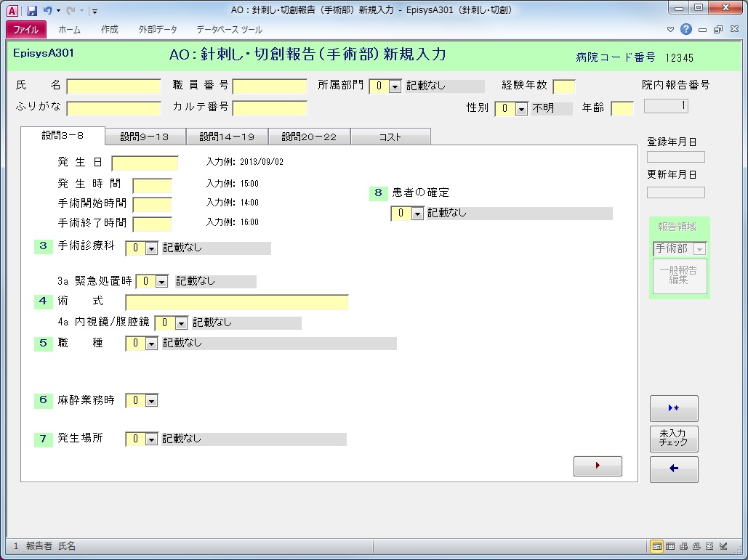
Task: Open the コスト tab
Action: coord(390,137)
